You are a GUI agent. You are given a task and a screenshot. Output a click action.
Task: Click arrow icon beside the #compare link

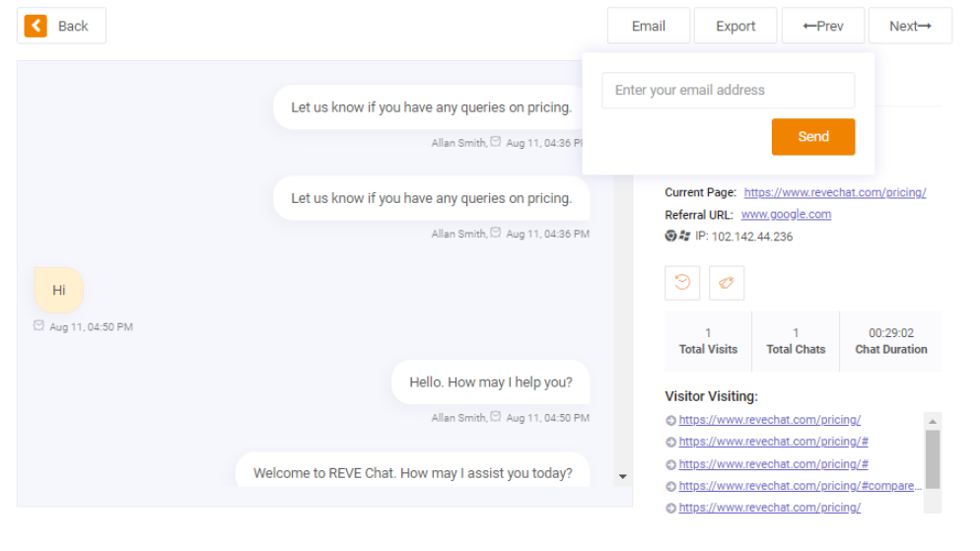click(670, 486)
